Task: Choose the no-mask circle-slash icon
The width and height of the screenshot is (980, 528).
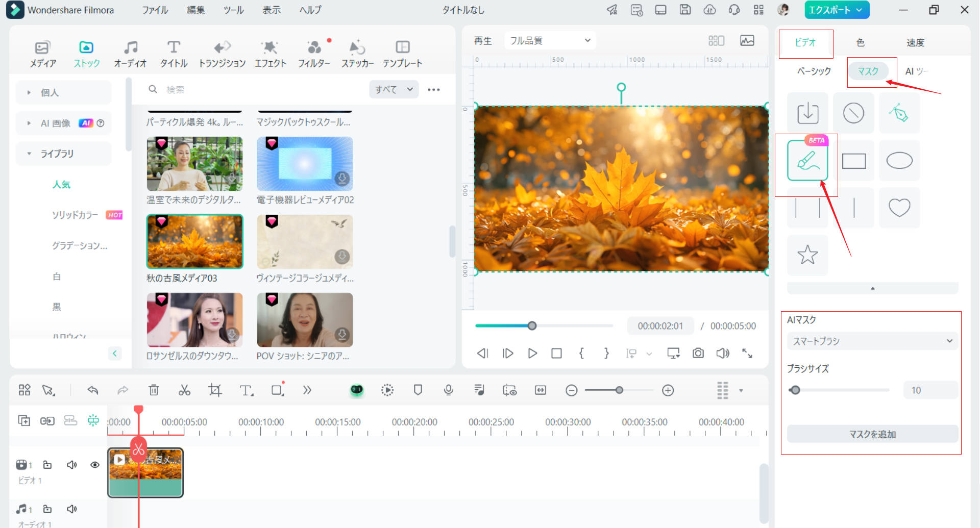Action: click(853, 113)
